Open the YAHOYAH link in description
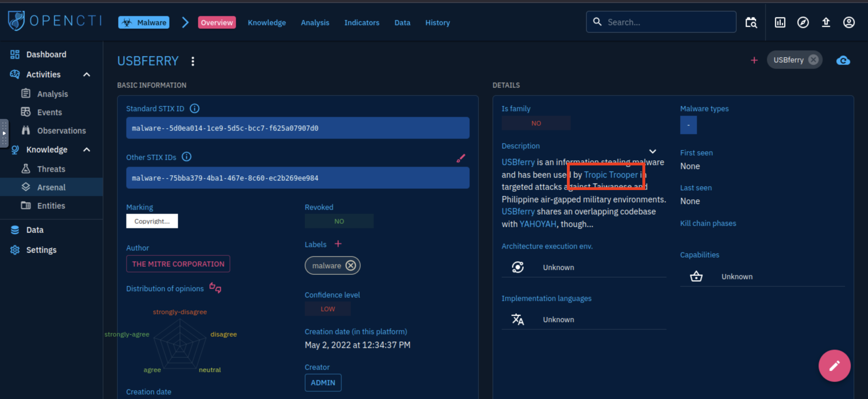Viewport: 868px width, 399px height. [x=538, y=224]
